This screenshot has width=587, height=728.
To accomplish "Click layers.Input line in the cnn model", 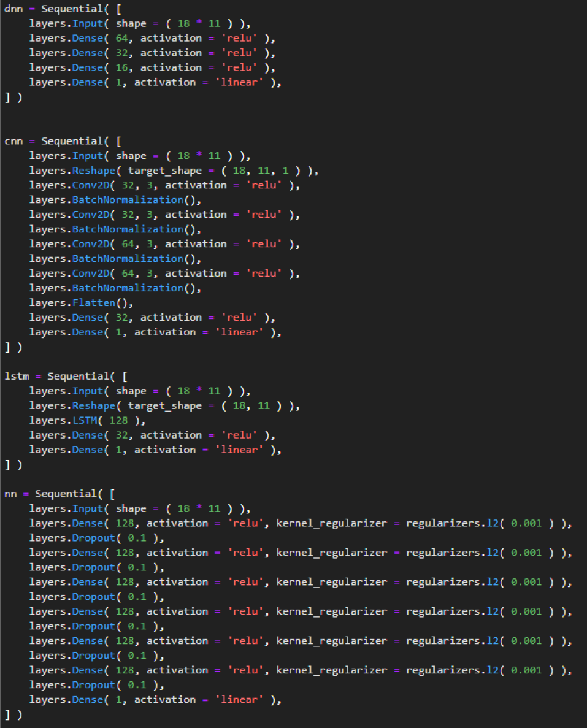I will (140, 156).
